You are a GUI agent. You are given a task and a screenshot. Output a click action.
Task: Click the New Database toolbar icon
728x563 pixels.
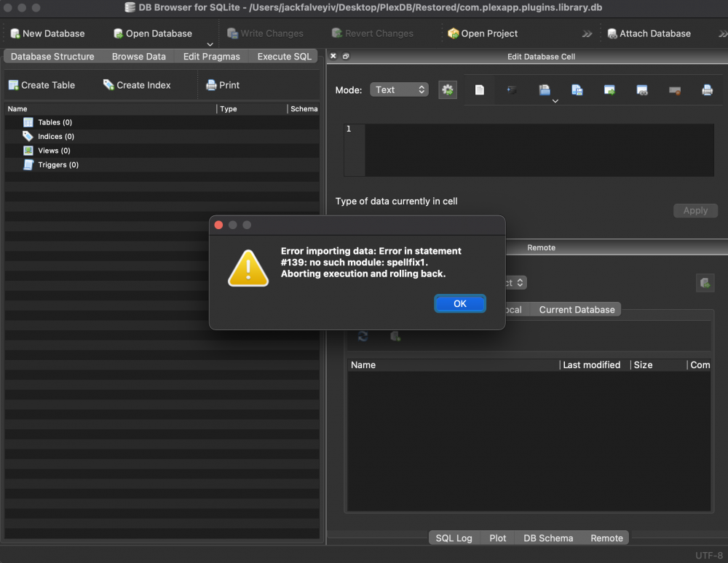click(15, 33)
